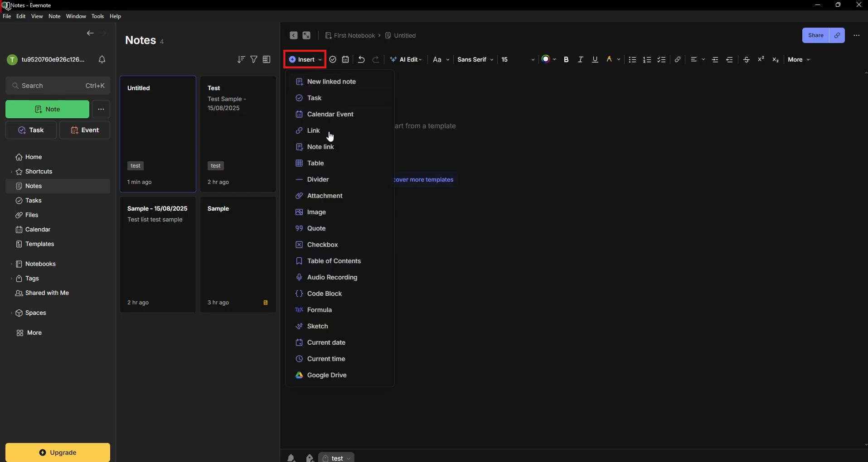The image size is (868, 462).
Task: Navigate back with the left arrow
Action: tap(90, 33)
